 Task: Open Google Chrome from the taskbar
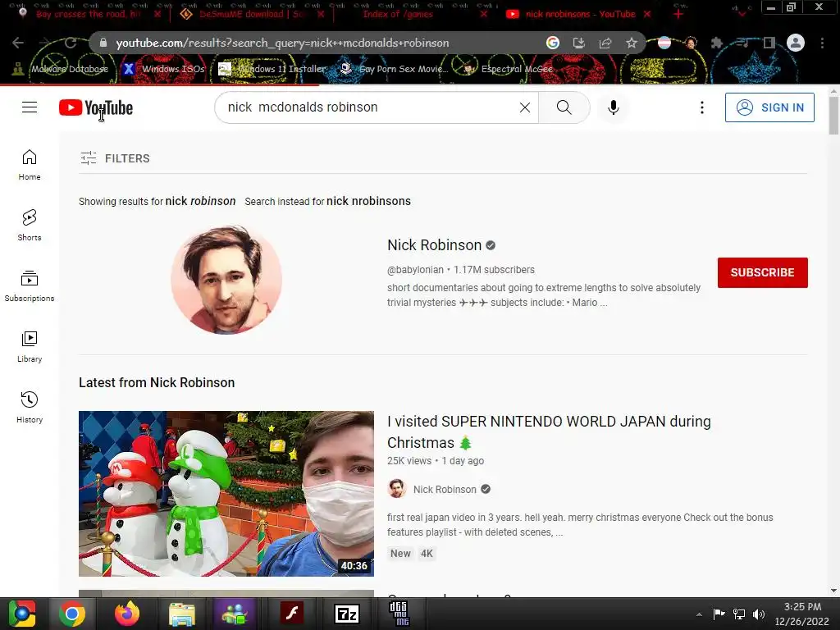coord(72,614)
